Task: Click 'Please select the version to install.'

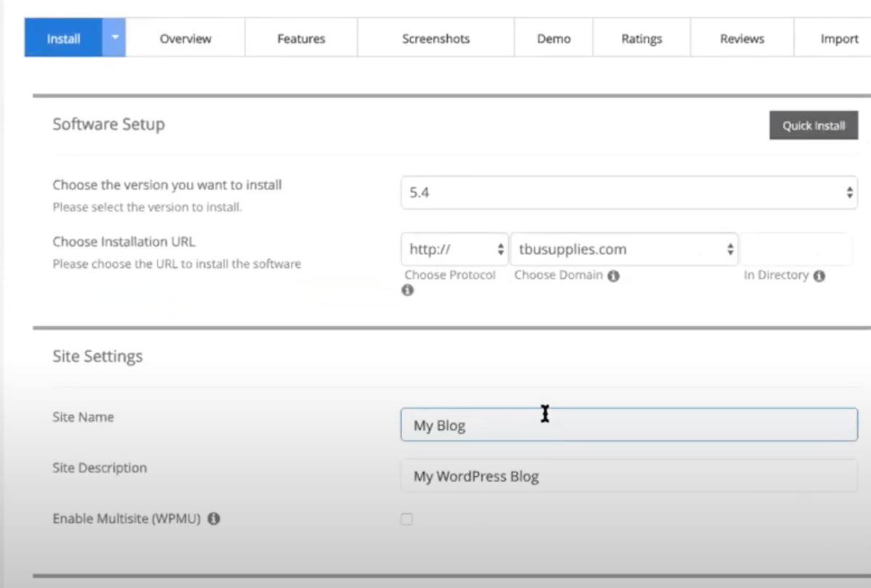Action: [147, 207]
